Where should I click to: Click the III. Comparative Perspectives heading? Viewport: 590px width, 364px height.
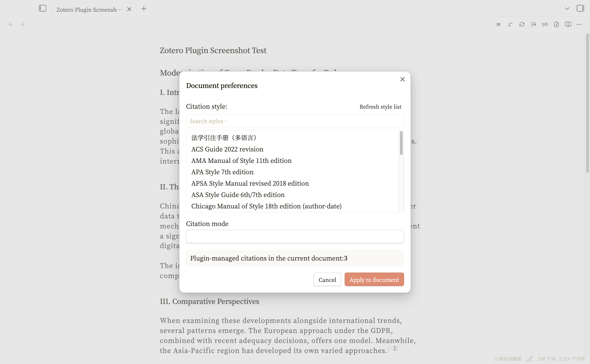(x=209, y=302)
